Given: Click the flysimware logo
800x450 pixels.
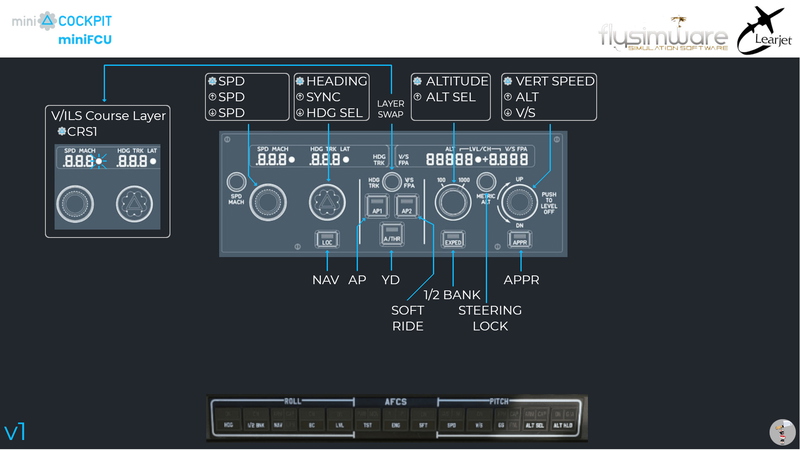Looking at the screenshot, I should click(663, 35).
